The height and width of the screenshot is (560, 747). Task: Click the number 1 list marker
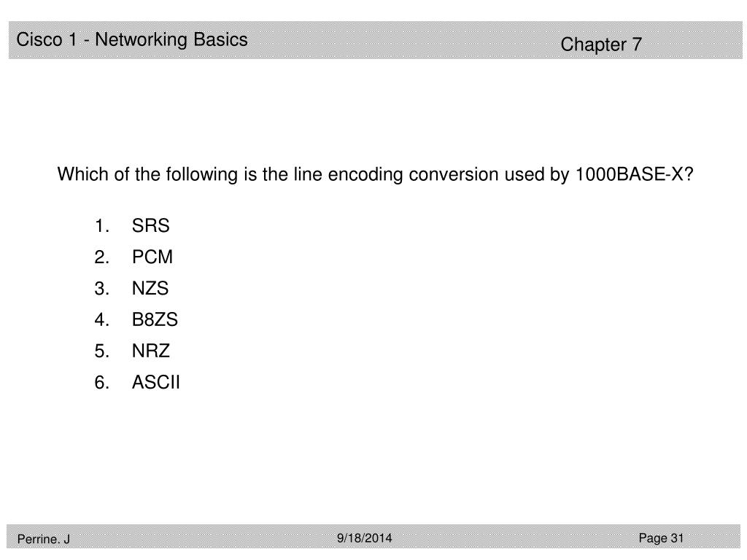[102, 226]
